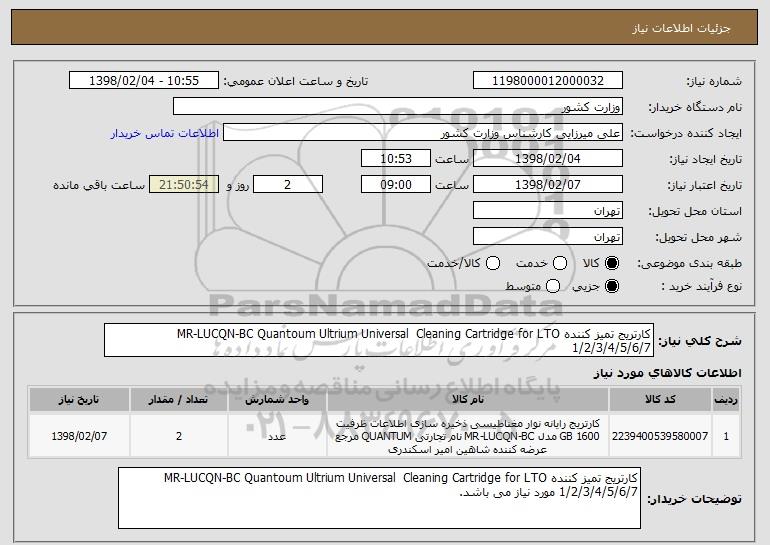This screenshot has height=545, width=770.
Task: Click the need date cell 1398/02/07
Action: pos(79,436)
